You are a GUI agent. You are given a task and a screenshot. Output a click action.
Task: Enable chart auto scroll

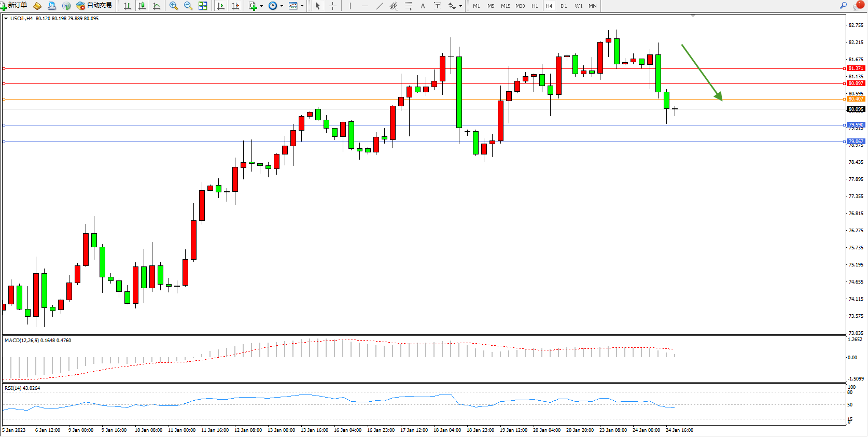point(221,6)
